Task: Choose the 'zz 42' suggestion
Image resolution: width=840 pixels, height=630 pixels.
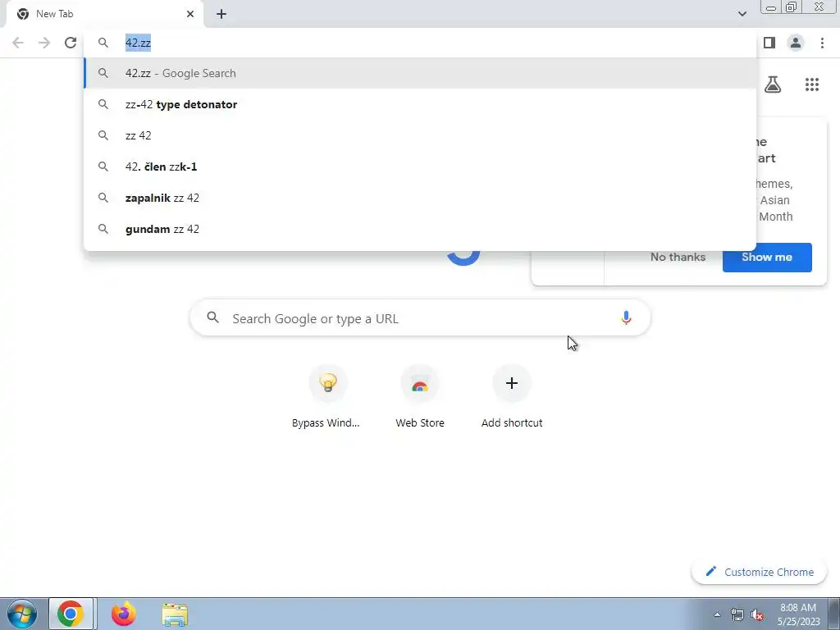Action: [x=420, y=135]
